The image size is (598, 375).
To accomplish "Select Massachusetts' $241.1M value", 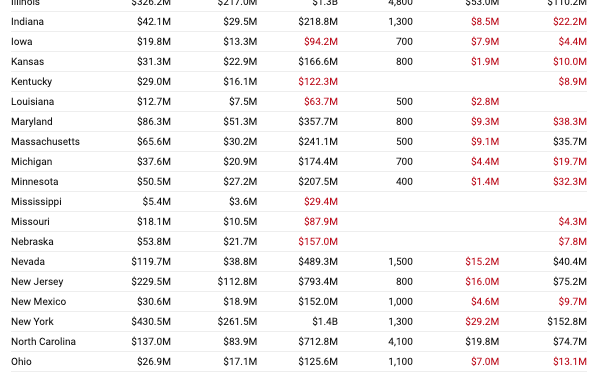I will point(318,142).
